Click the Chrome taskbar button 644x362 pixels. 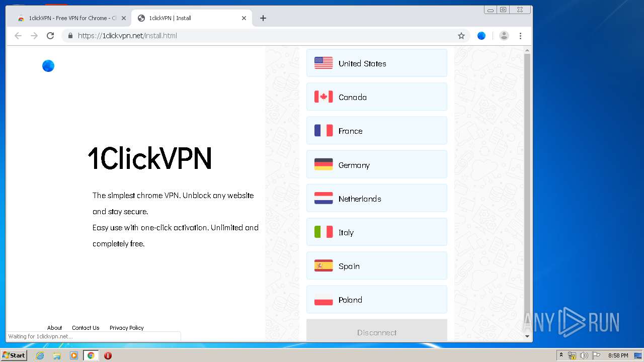tap(91, 355)
